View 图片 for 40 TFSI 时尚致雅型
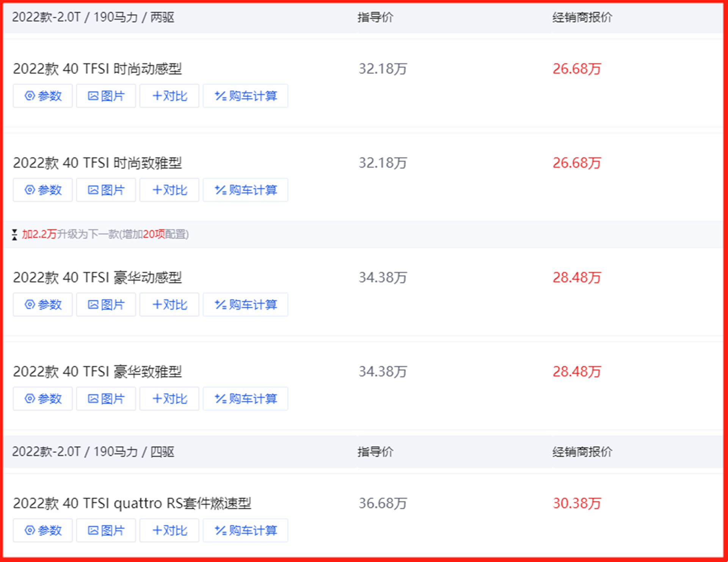 click(x=106, y=190)
